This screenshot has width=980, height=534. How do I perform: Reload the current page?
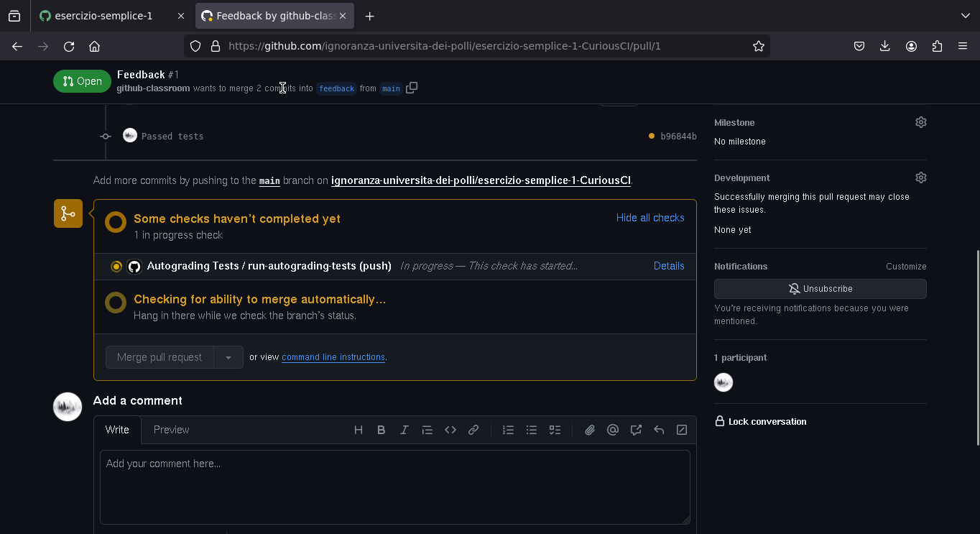pyautogui.click(x=69, y=46)
